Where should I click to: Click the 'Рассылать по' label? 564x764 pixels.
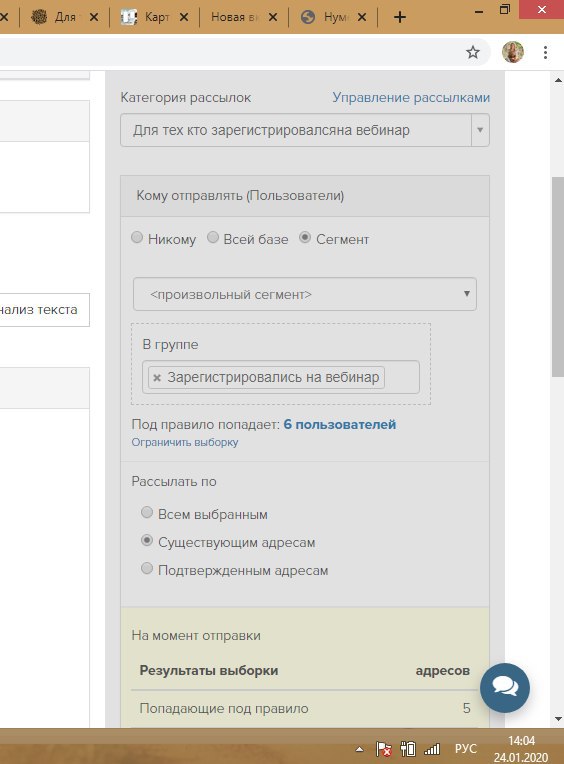174,481
